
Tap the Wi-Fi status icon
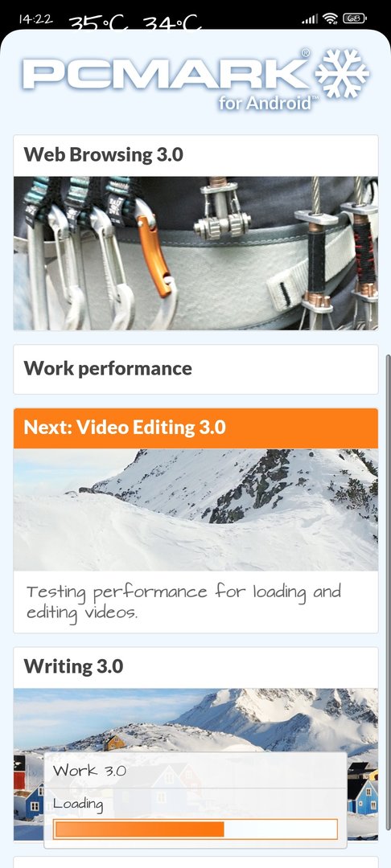tap(331, 18)
